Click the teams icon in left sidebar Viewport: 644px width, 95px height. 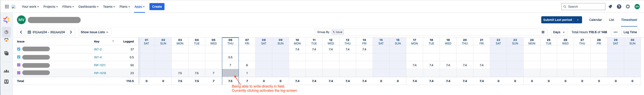tap(6, 71)
